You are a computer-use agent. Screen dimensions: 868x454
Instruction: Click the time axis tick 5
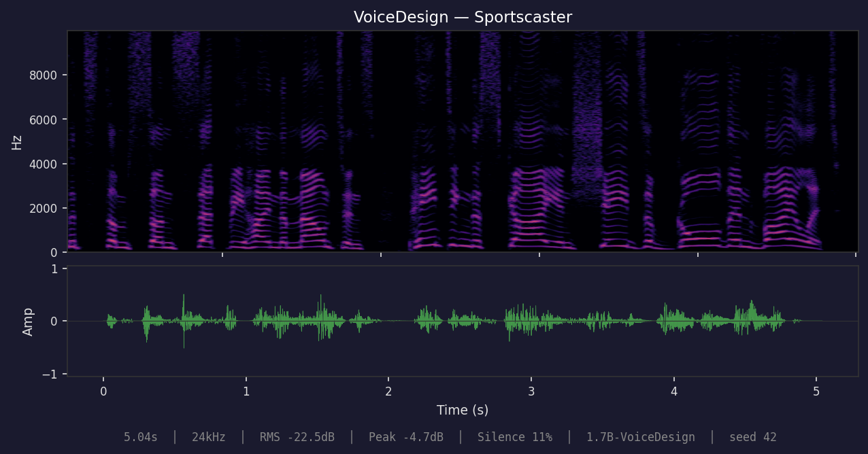(816, 391)
